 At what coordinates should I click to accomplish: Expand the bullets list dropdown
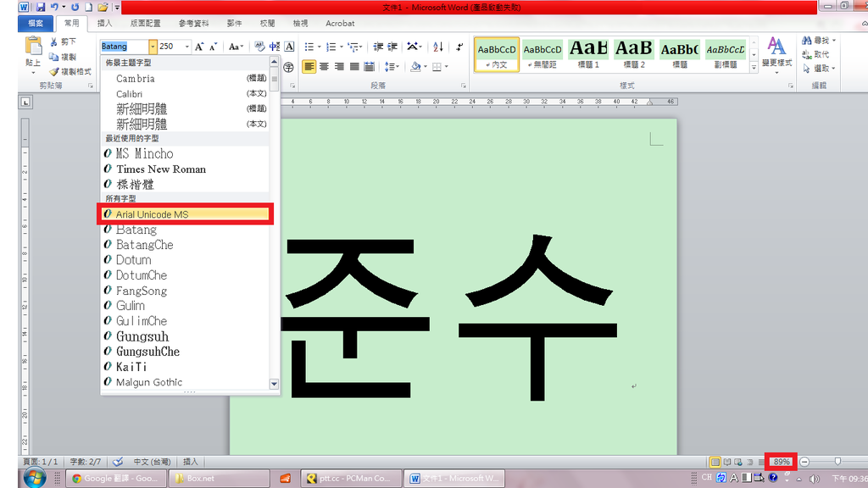coord(320,47)
